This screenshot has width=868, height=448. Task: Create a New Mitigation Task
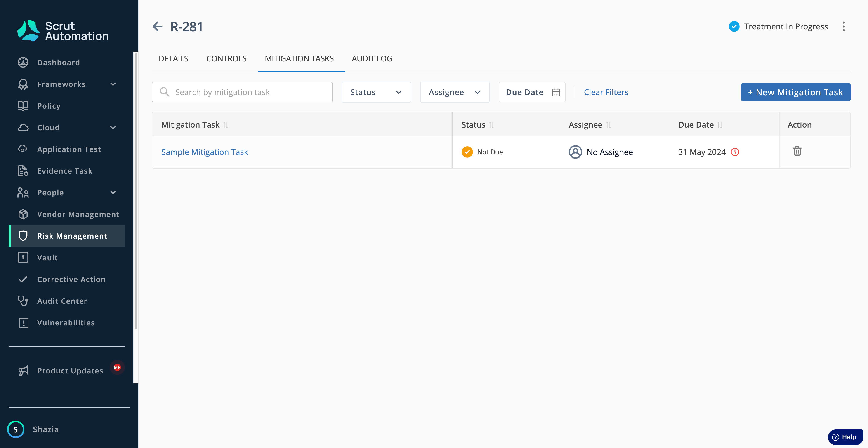[x=796, y=92]
